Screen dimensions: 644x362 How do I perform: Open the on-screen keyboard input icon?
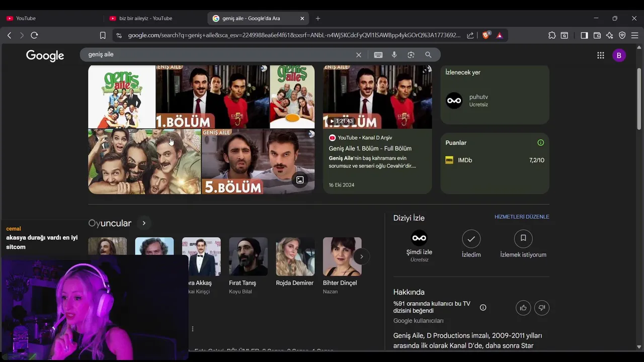click(378, 55)
